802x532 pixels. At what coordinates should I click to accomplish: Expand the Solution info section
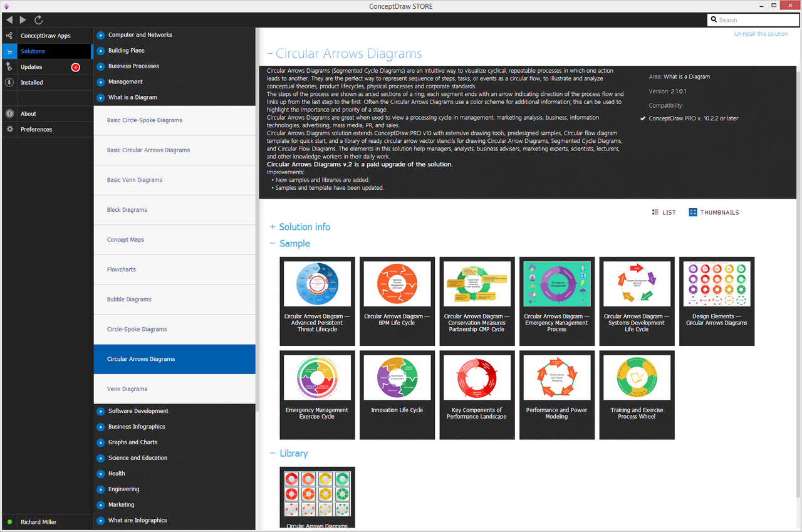pyautogui.click(x=300, y=227)
